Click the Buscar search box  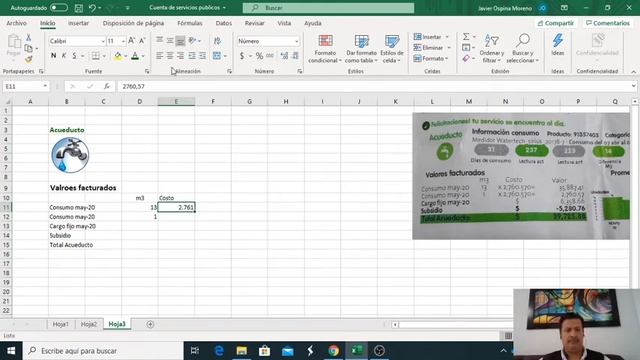pyautogui.click(x=328, y=8)
